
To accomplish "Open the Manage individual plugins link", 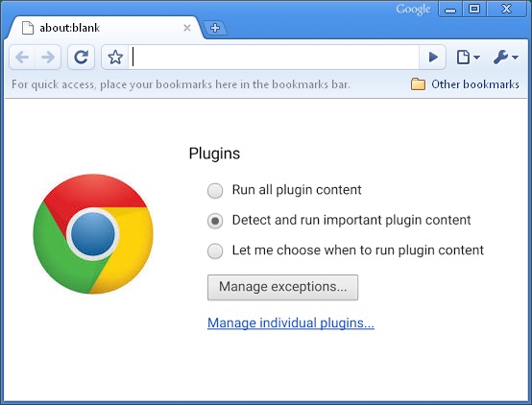I will (291, 322).
